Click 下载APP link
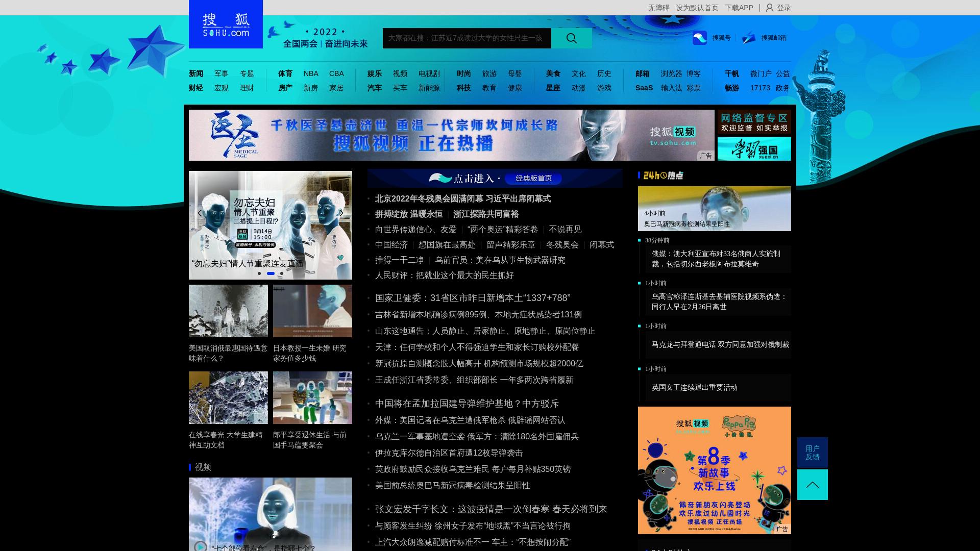The width and height of the screenshot is (980, 551). 739,8
